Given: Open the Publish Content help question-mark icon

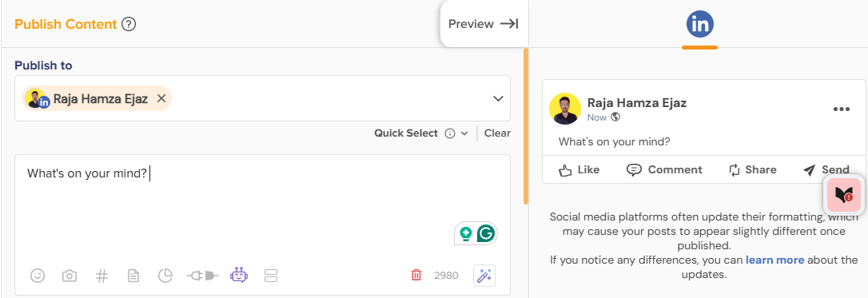Looking at the screenshot, I should coord(129,24).
